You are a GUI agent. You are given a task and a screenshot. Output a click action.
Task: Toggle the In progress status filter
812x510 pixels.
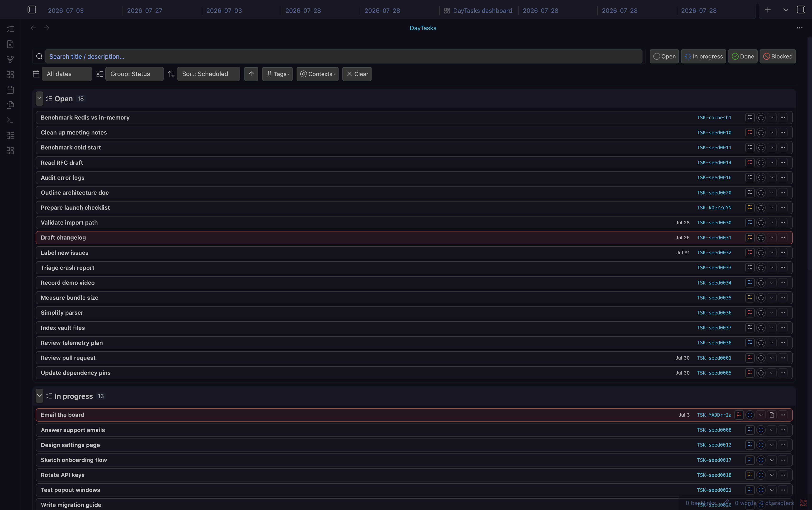coord(703,56)
